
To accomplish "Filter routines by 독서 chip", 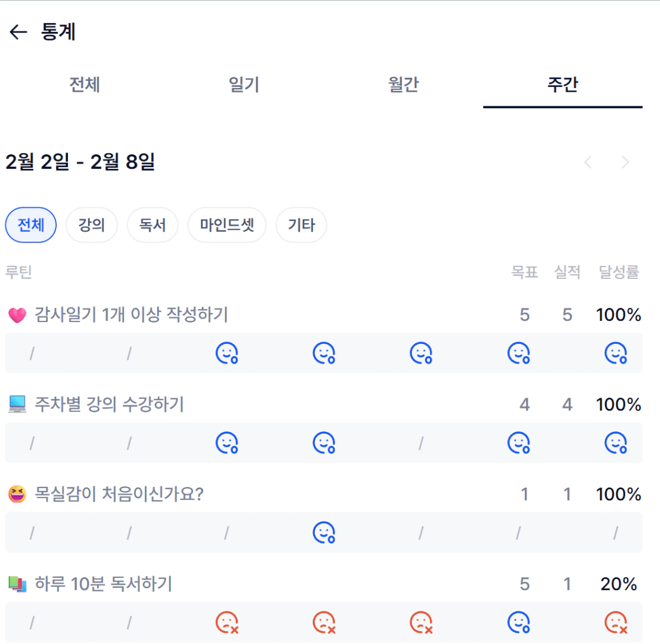I will (x=152, y=225).
